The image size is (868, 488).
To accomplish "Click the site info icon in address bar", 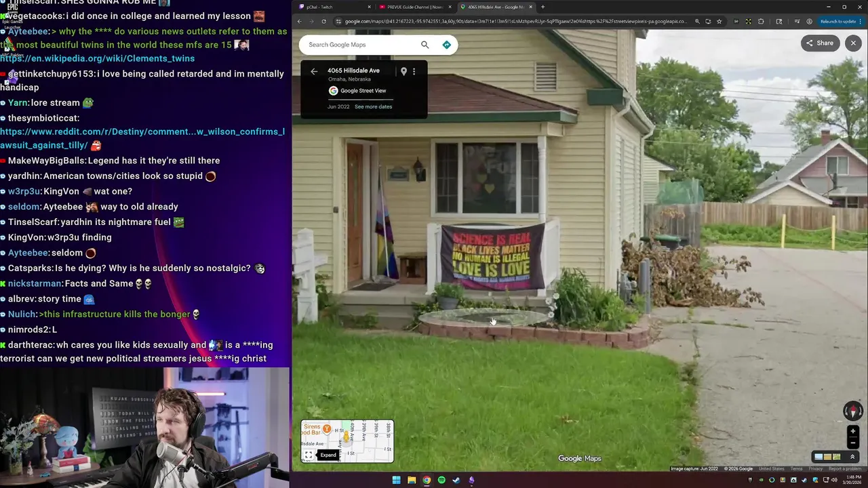I will click(338, 22).
